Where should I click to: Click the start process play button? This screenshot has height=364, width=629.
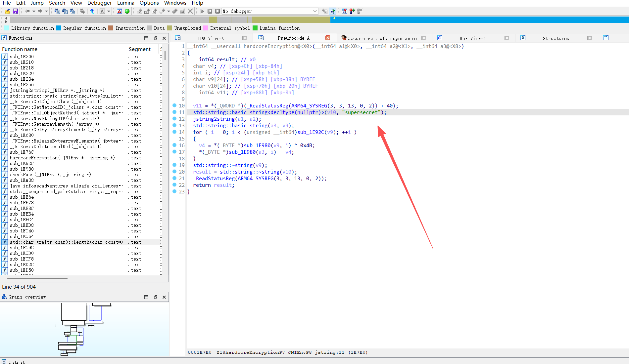point(202,11)
